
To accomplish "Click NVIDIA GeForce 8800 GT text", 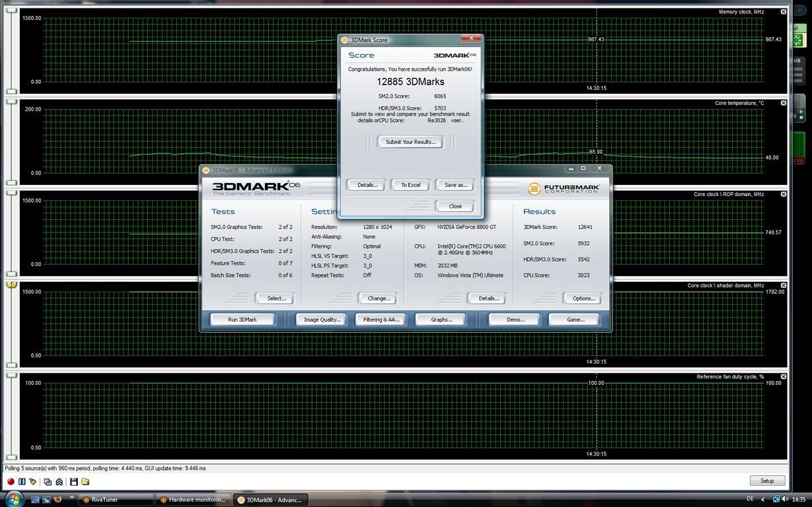I will tap(466, 227).
